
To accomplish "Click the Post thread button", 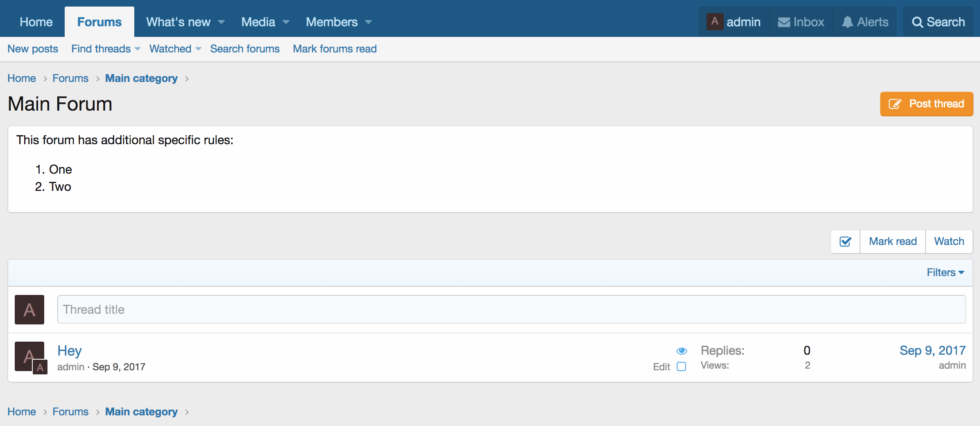I will pyautogui.click(x=927, y=104).
